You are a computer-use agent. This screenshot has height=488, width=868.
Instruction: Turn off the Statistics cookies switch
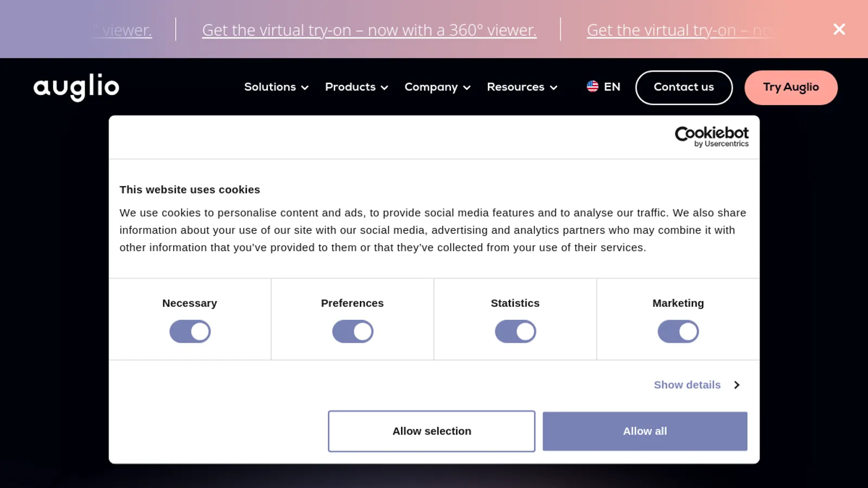[x=515, y=331]
